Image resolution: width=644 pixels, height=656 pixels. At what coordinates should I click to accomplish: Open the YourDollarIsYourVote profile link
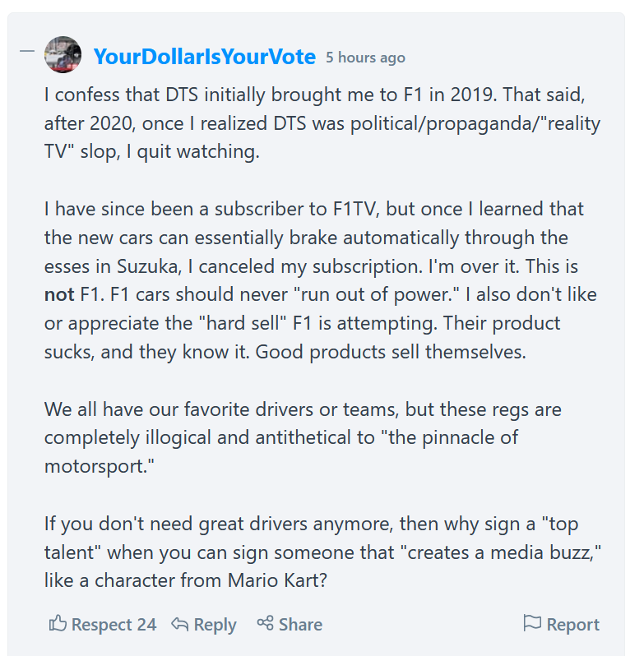tap(204, 57)
